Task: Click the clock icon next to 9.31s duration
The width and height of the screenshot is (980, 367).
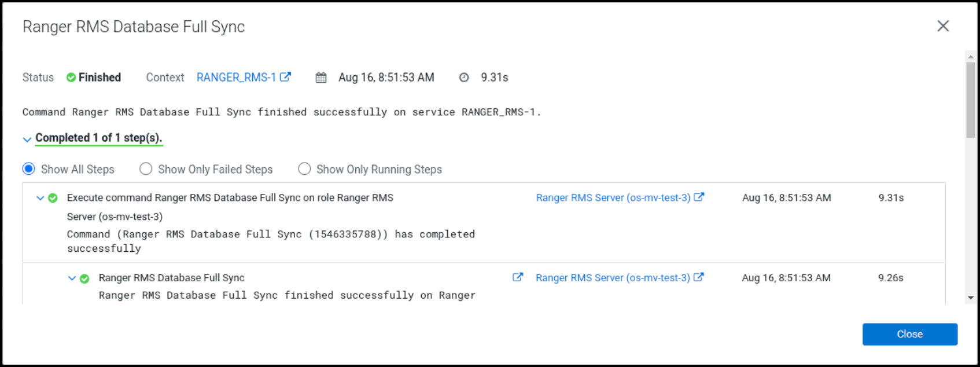Action: click(464, 77)
